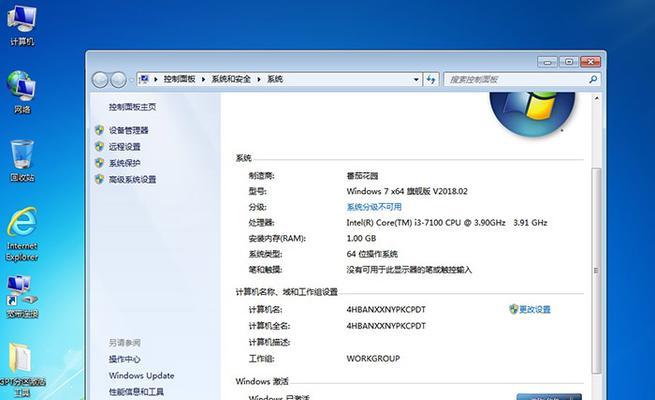The width and height of the screenshot is (655, 400).
Task: Click the Forward navigation button
Action: (118, 79)
